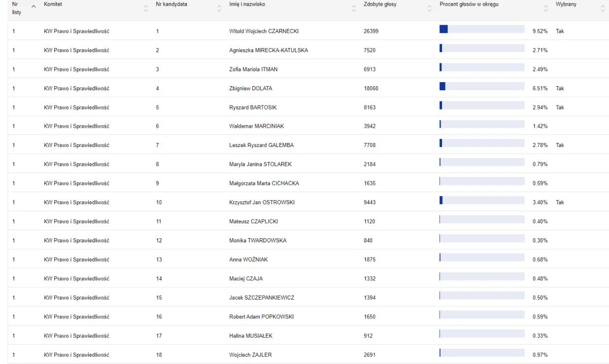Click the Wybrany column header label
This screenshot has width=609, height=364.
pyautogui.click(x=566, y=5)
